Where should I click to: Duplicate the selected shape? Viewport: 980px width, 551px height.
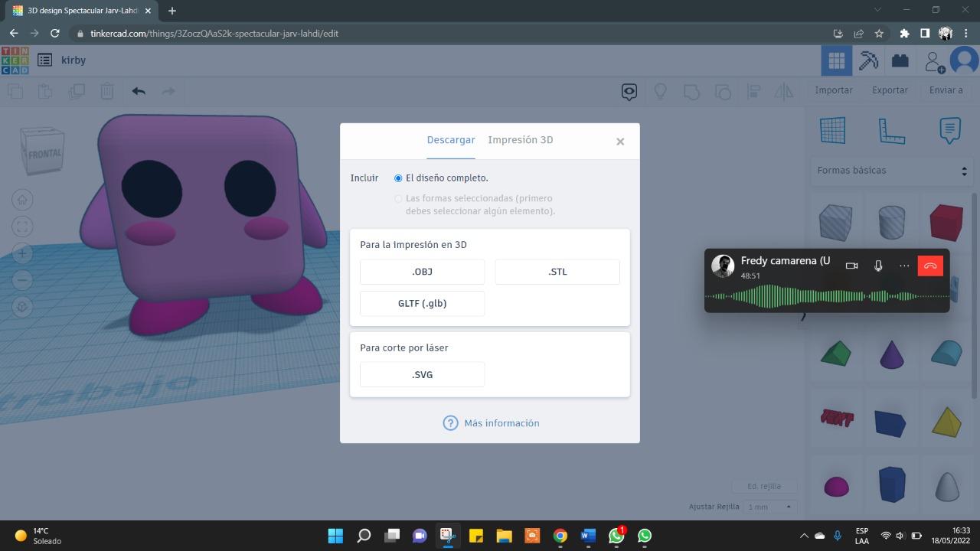click(x=77, y=91)
